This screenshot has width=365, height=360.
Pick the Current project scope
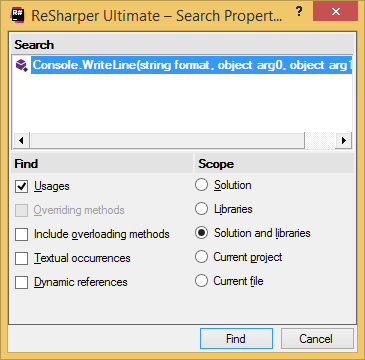click(201, 257)
